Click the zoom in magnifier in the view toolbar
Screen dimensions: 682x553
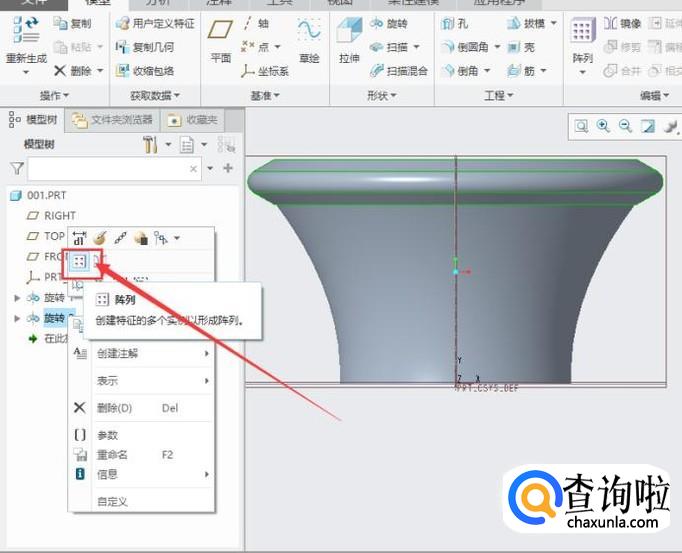click(x=603, y=126)
